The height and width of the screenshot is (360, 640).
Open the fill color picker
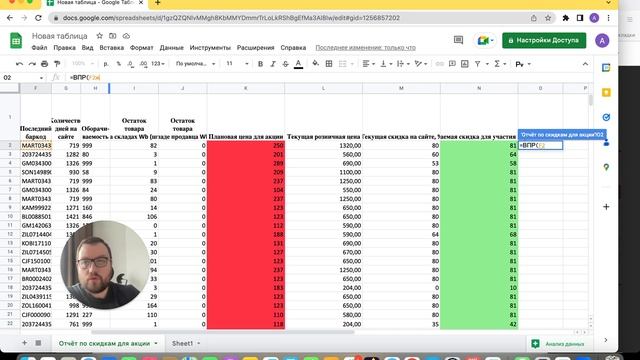316,64
